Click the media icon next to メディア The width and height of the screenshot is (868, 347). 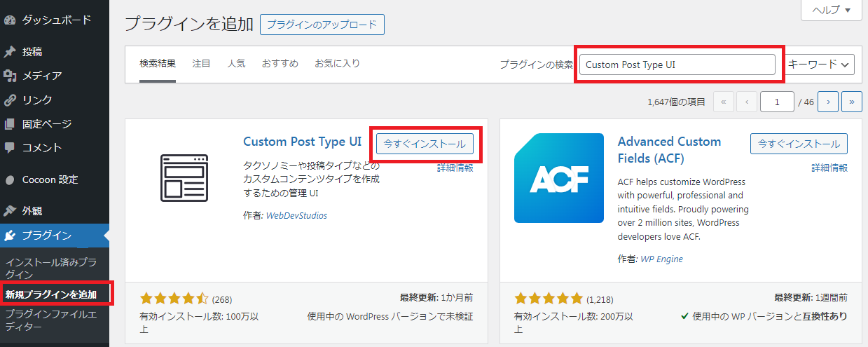tap(9, 76)
